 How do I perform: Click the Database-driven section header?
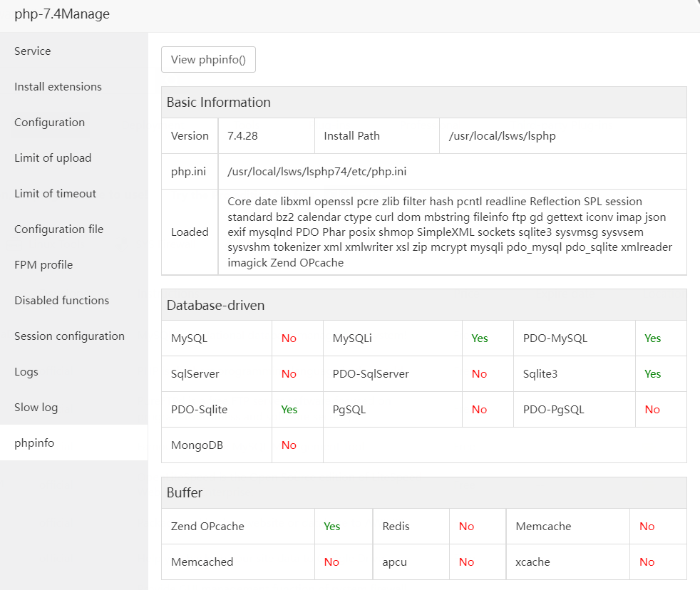[215, 306]
